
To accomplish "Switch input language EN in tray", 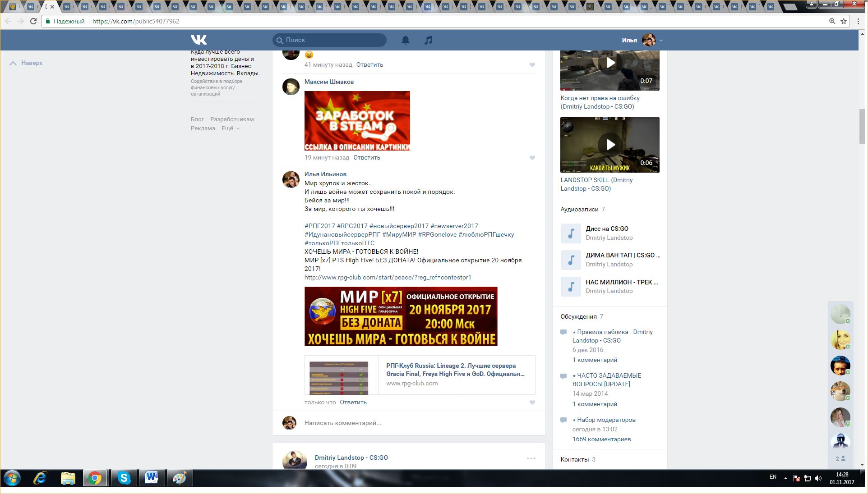I will pos(773,477).
